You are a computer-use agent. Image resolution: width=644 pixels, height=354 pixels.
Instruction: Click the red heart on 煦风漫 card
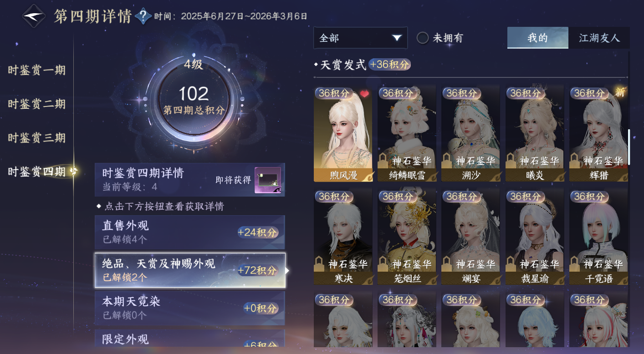point(364,94)
